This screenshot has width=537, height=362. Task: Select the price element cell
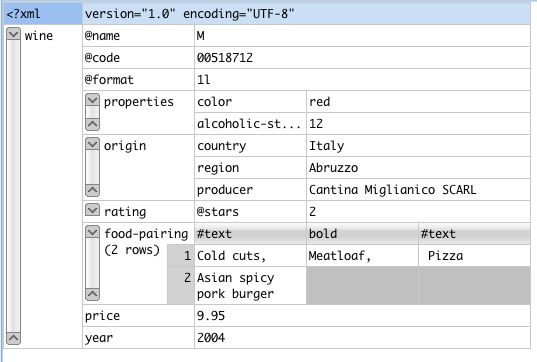click(x=138, y=315)
